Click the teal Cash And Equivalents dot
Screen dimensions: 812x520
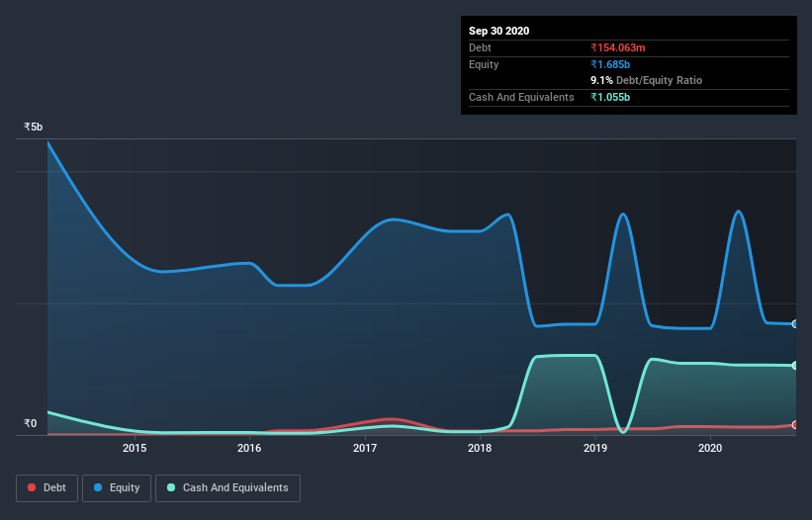coord(171,487)
